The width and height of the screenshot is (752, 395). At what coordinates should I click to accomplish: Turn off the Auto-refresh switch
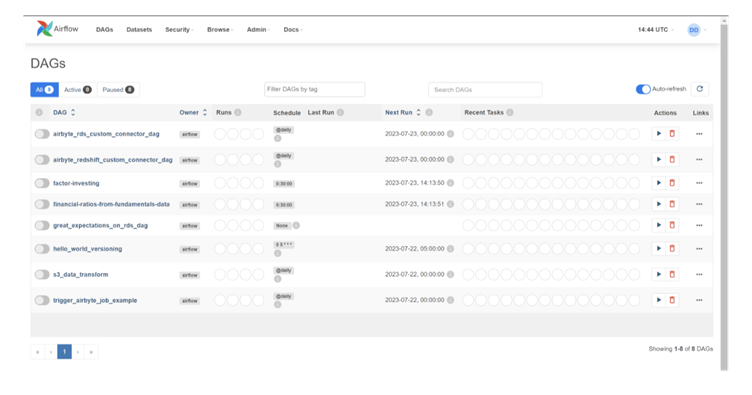[643, 89]
